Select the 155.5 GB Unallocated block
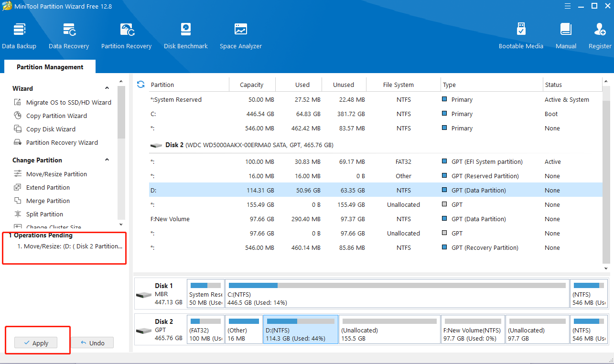 pos(389,329)
